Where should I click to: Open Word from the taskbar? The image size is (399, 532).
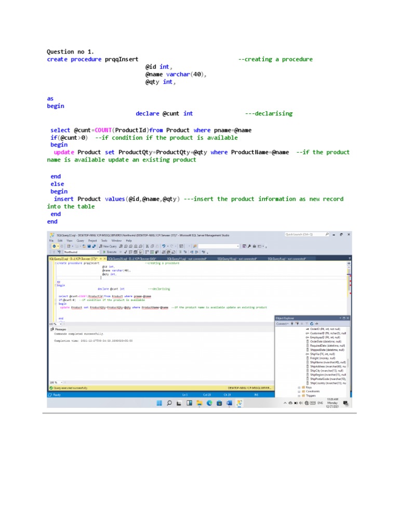click(x=229, y=403)
